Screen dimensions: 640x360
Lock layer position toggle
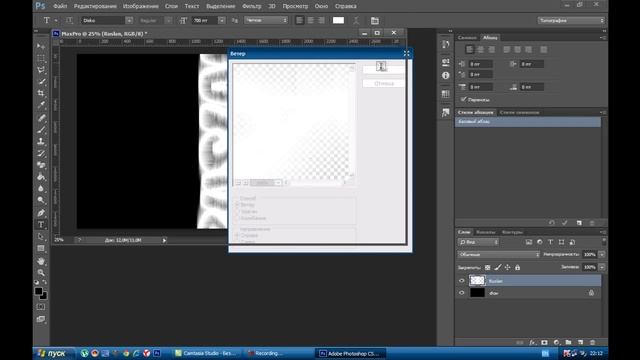[507, 267]
